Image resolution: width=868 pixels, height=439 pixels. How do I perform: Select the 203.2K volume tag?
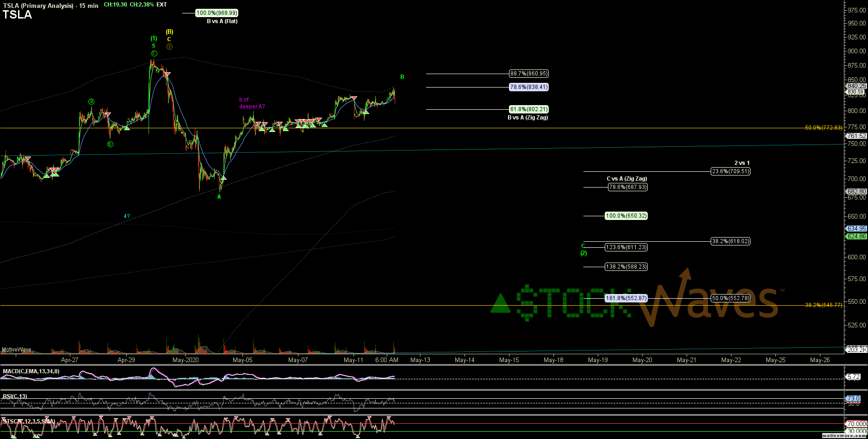856,350
